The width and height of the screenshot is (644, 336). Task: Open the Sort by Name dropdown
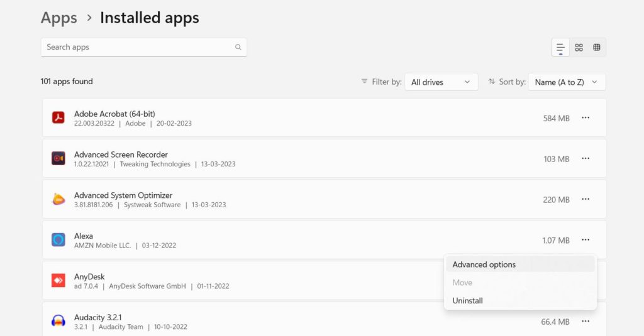[x=567, y=82]
